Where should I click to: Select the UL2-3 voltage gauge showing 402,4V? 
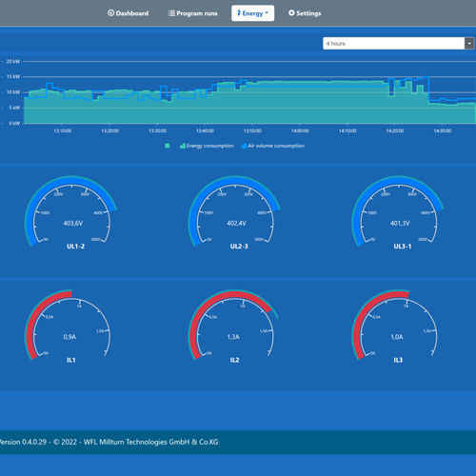click(235, 212)
